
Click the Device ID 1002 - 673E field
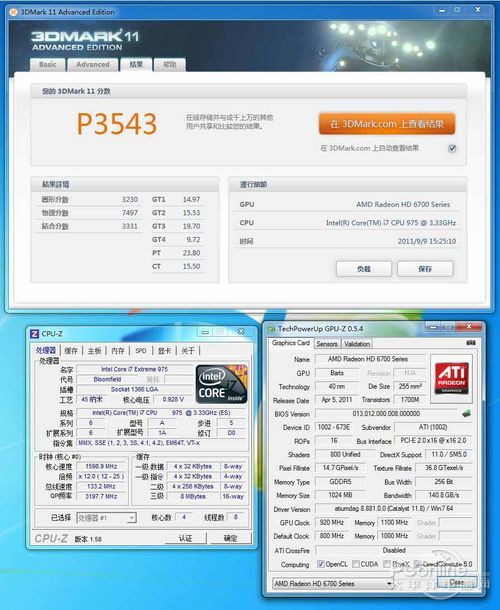click(333, 427)
